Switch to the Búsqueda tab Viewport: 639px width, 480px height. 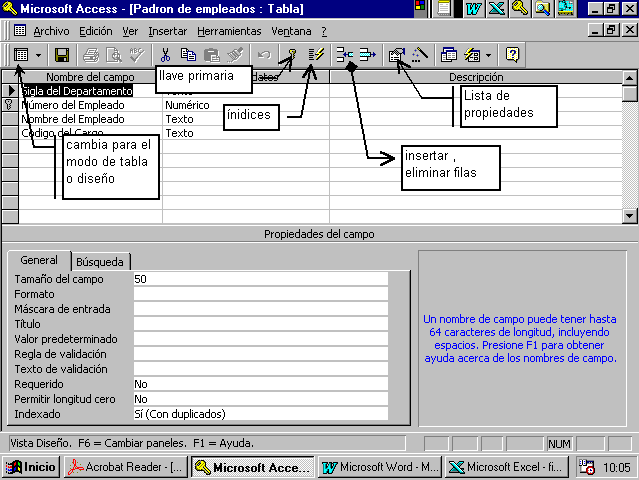(x=100, y=262)
